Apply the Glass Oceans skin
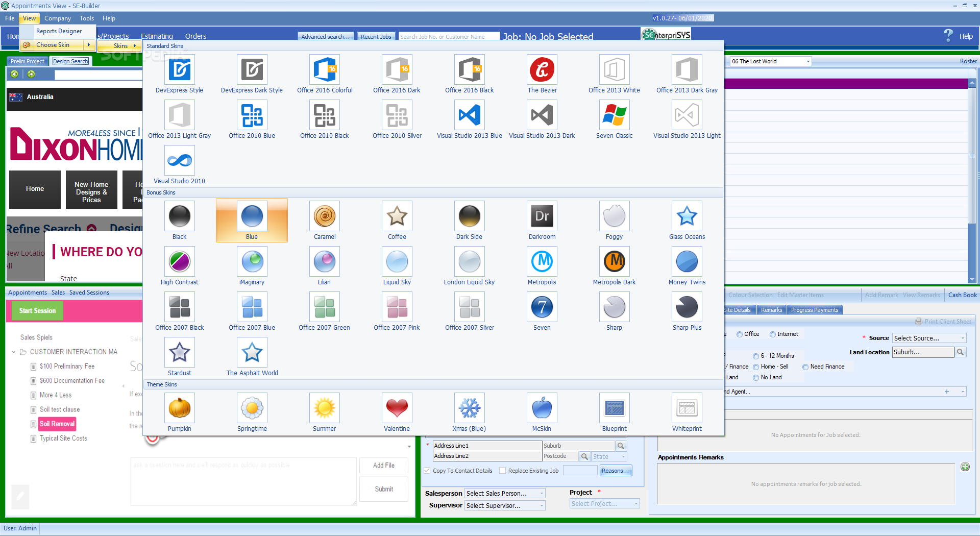Screen dimensions: 980x536 (687, 216)
